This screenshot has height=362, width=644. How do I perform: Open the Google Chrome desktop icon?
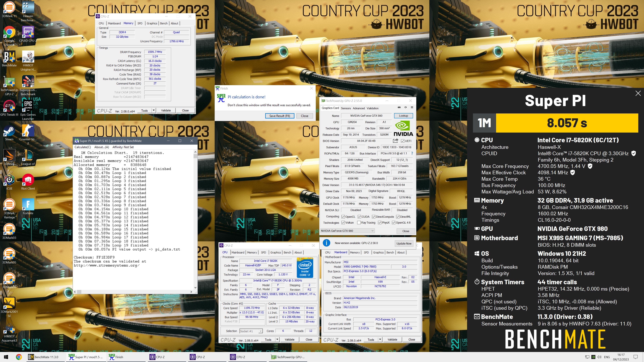click(x=9, y=36)
